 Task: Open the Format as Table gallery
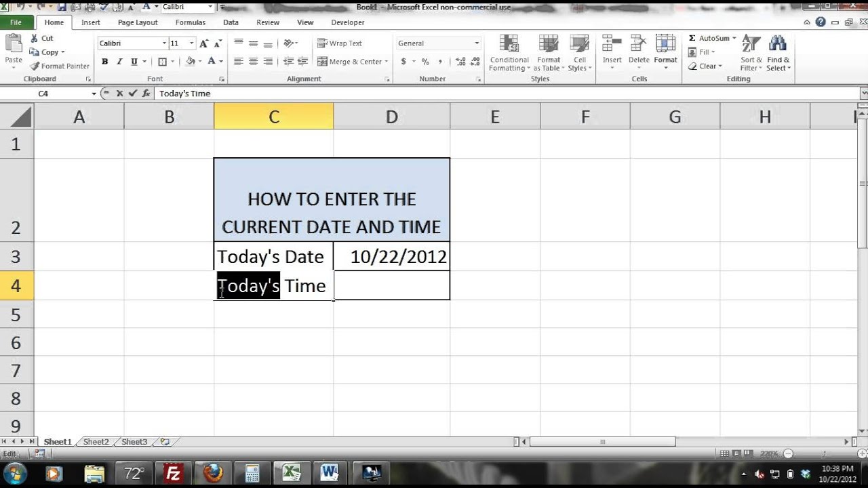pos(548,53)
